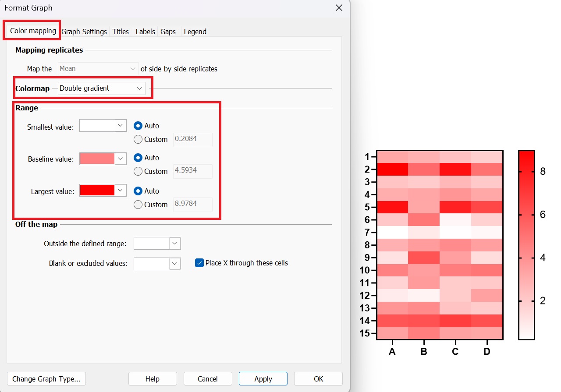Viewport: 561px width, 392px height.
Task: Click the Largest value custom input field
Action: point(193,205)
